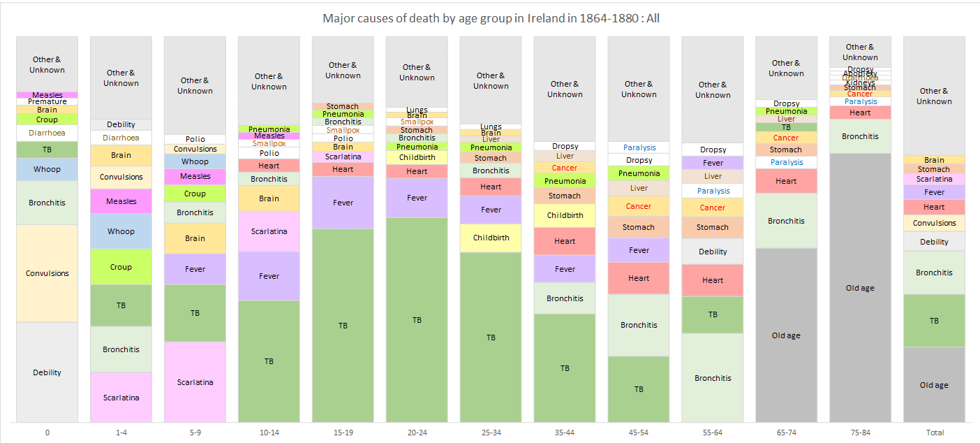Viewport: 980px width, 443px height.
Task: Click the TB segment in the 10-14 column
Action: click(x=269, y=361)
